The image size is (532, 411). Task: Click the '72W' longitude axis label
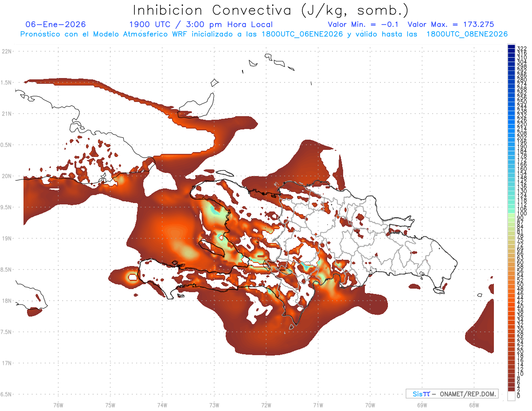(x=266, y=404)
